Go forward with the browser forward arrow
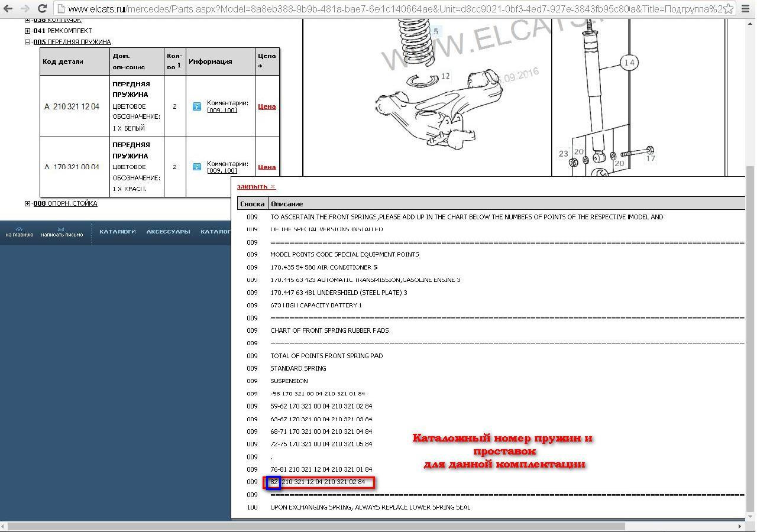The height and width of the screenshot is (532, 757). click(x=25, y=9)
